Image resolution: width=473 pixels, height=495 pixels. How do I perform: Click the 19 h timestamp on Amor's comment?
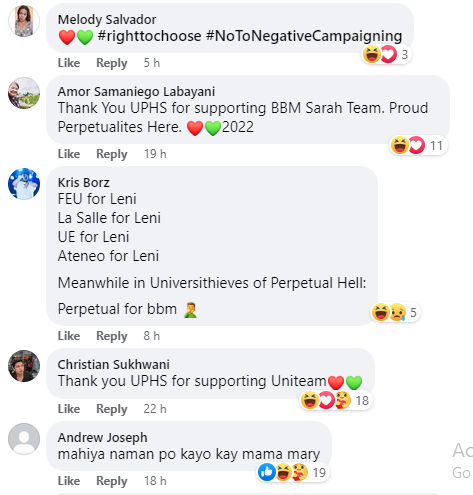point(155,154)
